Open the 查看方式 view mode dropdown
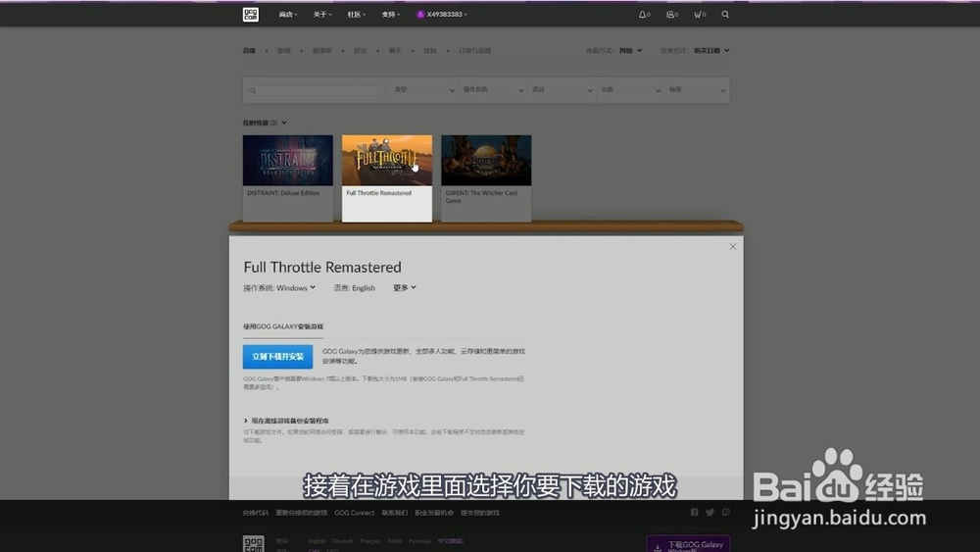The height and width of the screenshot is (552, 980). point(630,51)
